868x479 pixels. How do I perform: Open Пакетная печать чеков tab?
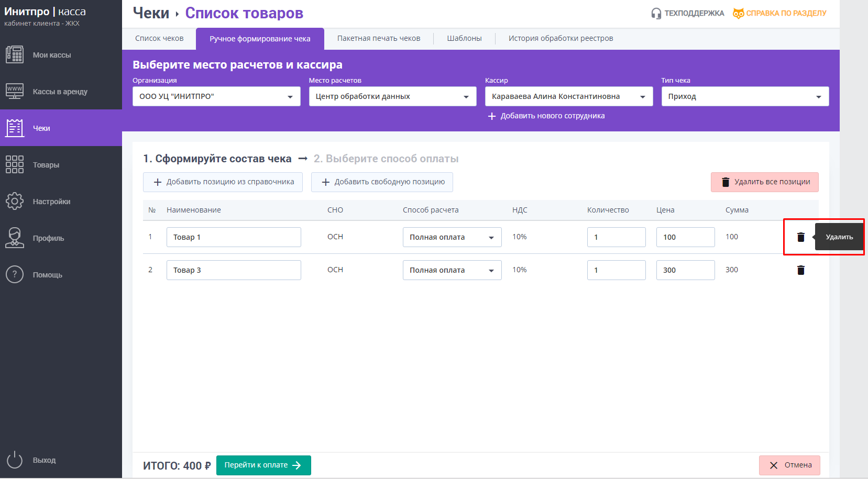pyautogui.click(x=379, y=38)
